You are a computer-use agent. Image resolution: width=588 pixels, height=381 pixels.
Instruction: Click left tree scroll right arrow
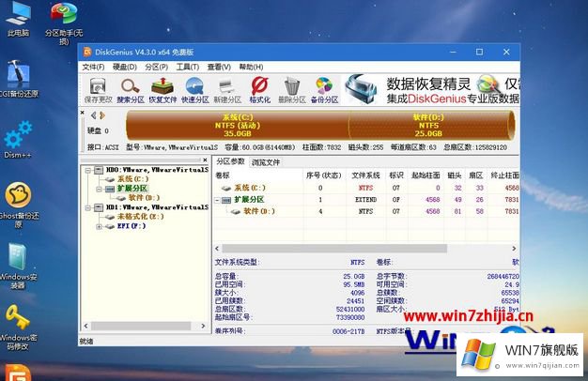[x=203, y=327]
